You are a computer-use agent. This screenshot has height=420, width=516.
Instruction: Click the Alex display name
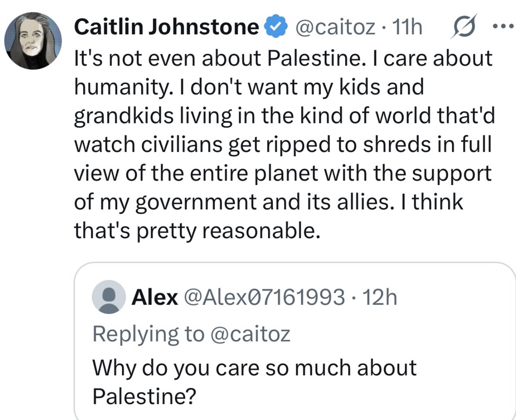click(154, 297)
